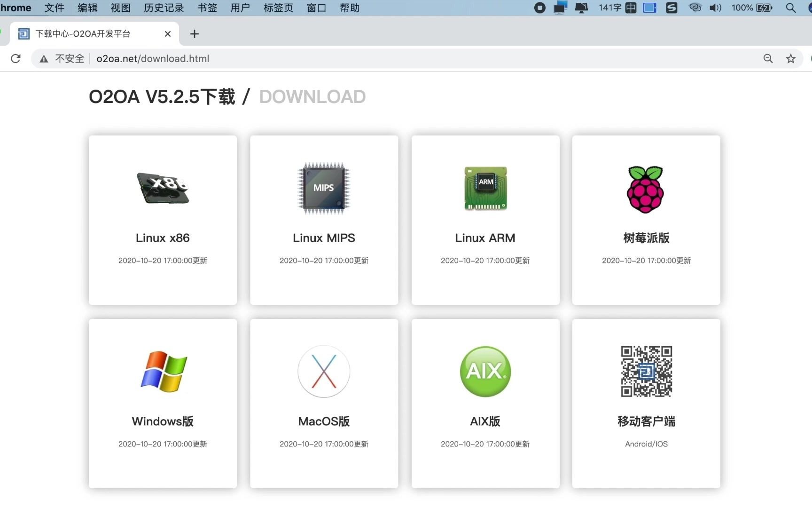The image size is (812, 508).
Task: Open the MacOS版 download link
Action: (x=324, y=421)
